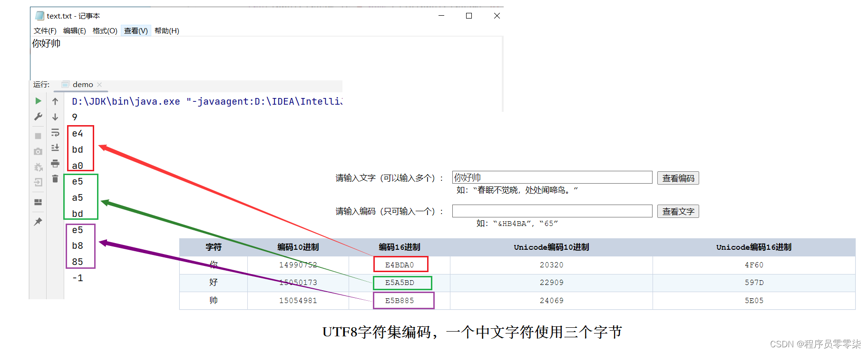Screen dimensions: 868x353
Task: Toggle soft-wrap icon in console
Action: point(55,132)
